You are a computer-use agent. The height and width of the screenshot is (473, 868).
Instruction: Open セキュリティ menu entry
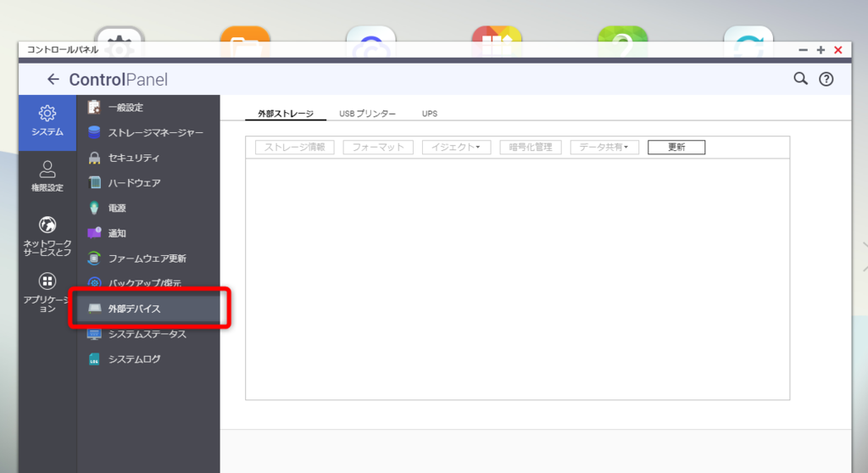point(148,158)
